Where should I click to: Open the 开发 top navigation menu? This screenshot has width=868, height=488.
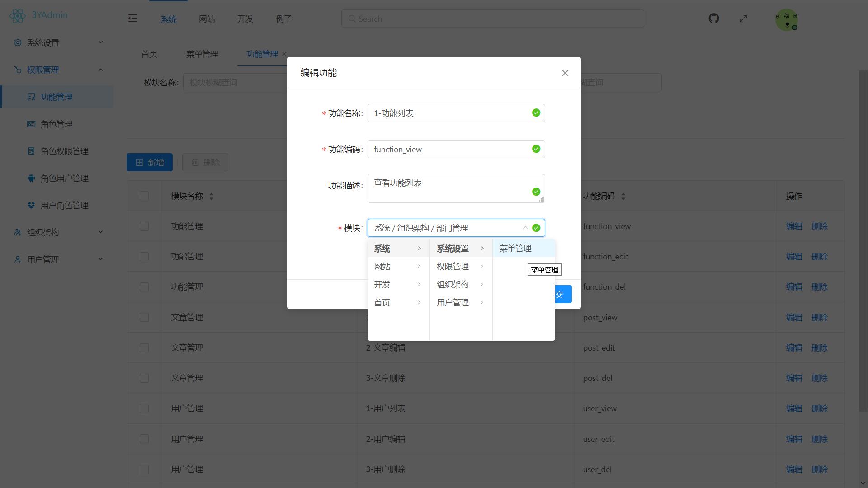coord(245,19)
